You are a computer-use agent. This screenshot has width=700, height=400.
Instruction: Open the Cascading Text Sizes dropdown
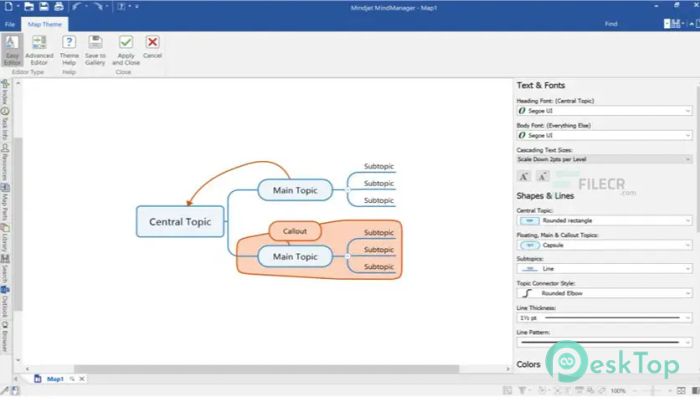tap(604, 159)
